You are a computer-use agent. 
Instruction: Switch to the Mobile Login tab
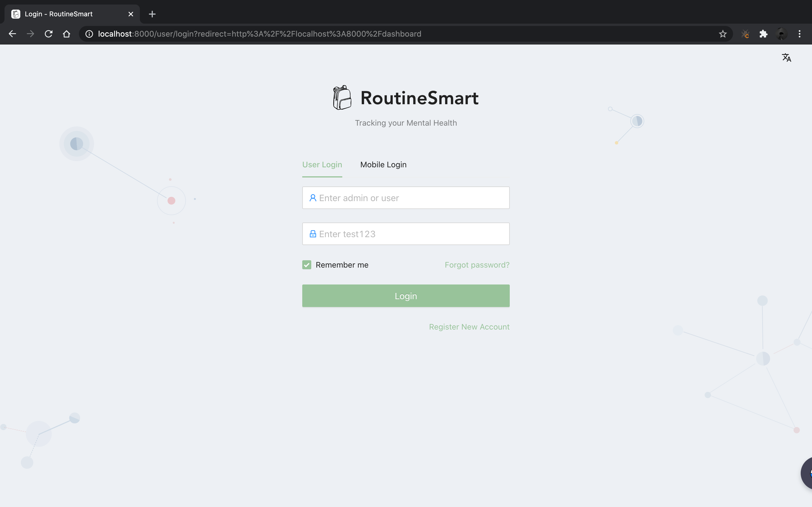pos(383,165)
